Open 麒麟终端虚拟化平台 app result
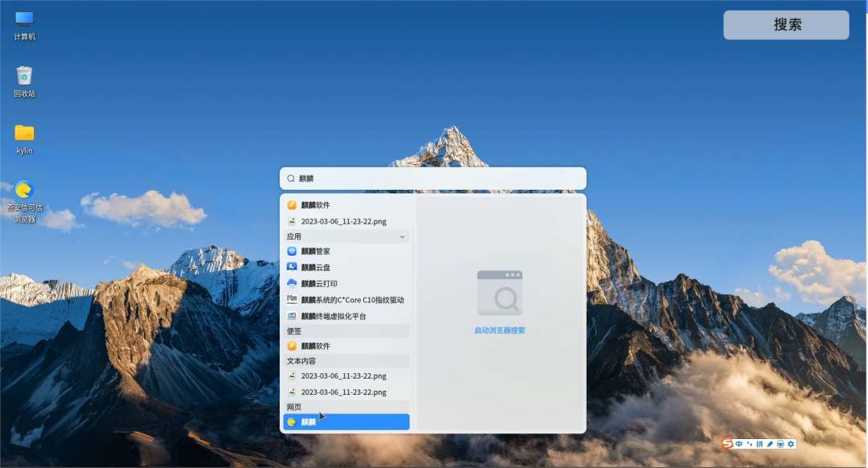The height and width of the screenshot is (468, 868). tap(346, 316)
